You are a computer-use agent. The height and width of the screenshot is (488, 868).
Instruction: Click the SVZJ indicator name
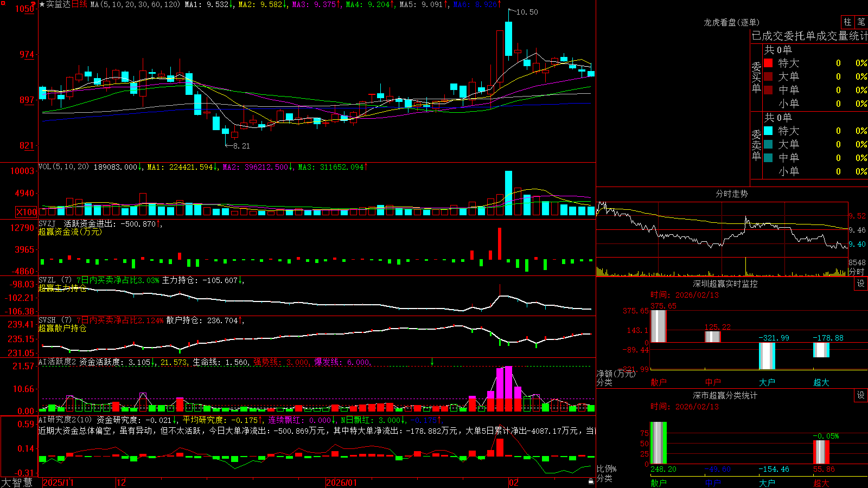[x=47, y=223]
